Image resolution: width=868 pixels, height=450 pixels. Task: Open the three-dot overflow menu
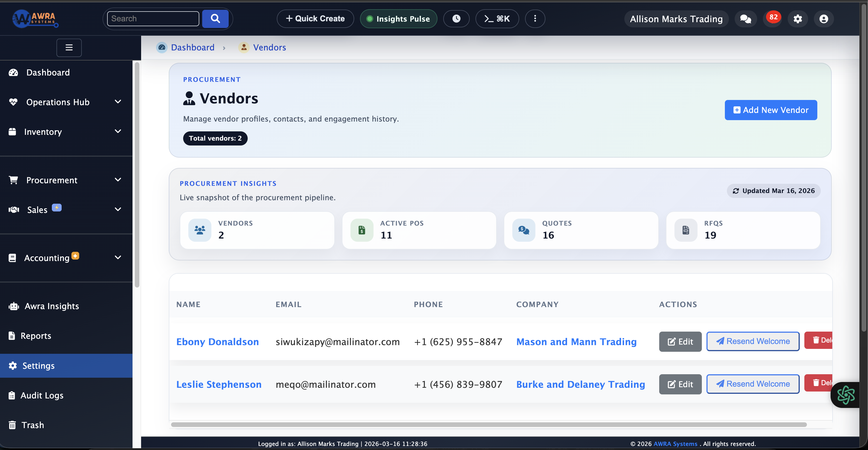point(535,18)
